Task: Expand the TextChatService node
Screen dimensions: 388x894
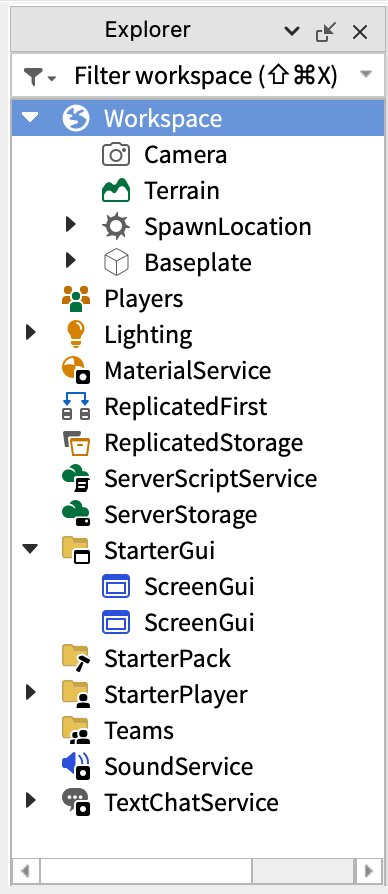Action: (30, 800)
